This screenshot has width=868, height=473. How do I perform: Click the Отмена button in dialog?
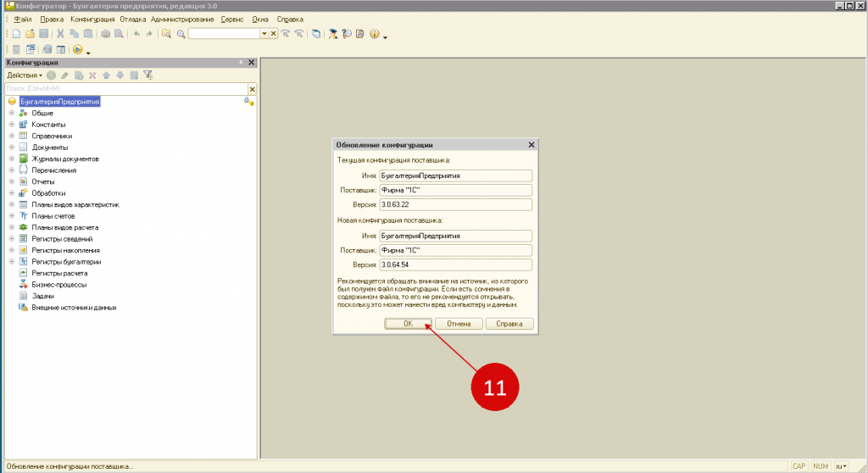(459, 324)
